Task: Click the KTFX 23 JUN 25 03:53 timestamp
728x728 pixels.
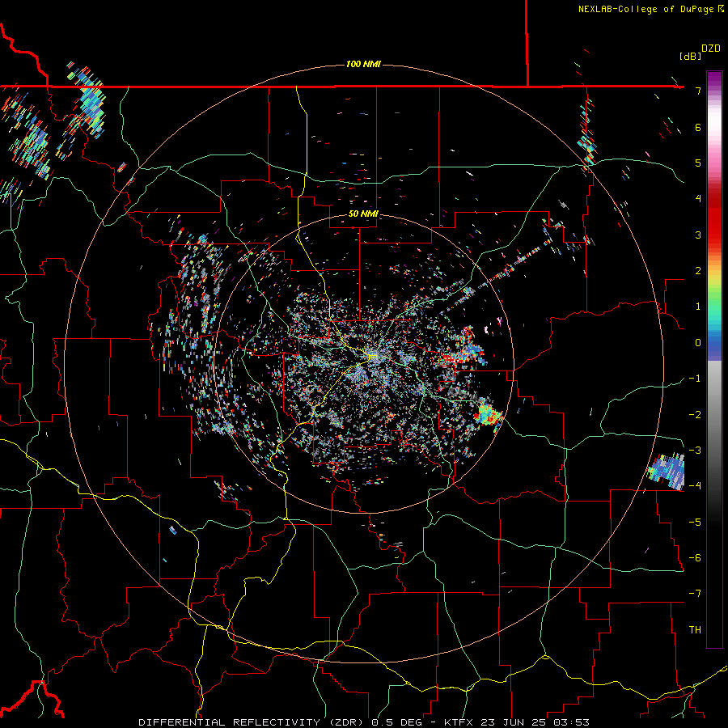Action: tap(517, 722)
